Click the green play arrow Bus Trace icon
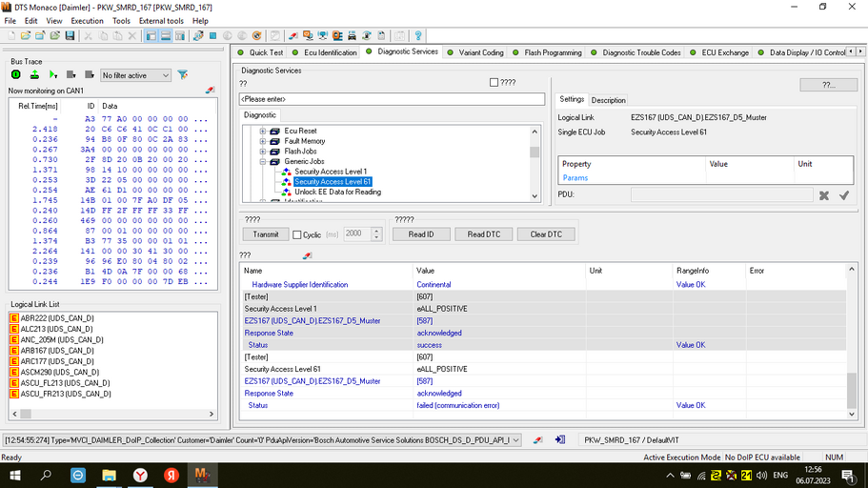This screenshot has width=868, height=488. tap(53, 74)
